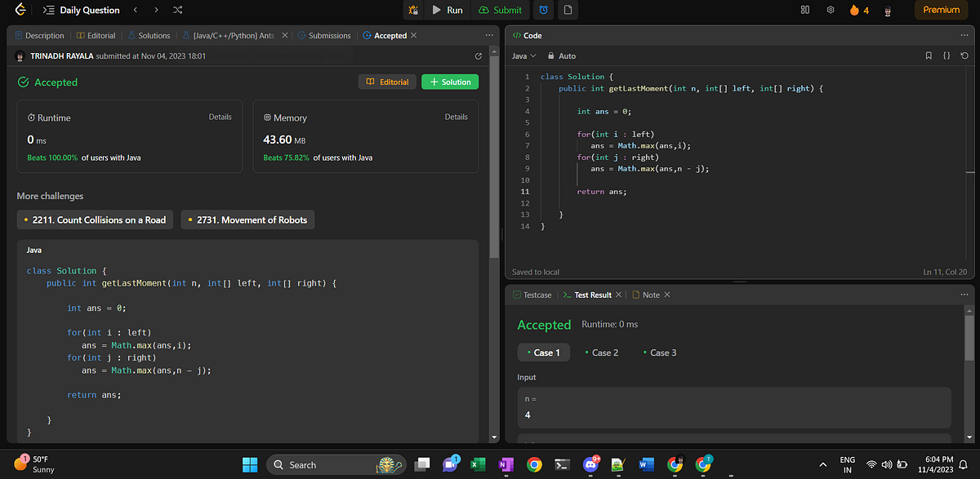Switch to the Solutions tab

point(149,35)
